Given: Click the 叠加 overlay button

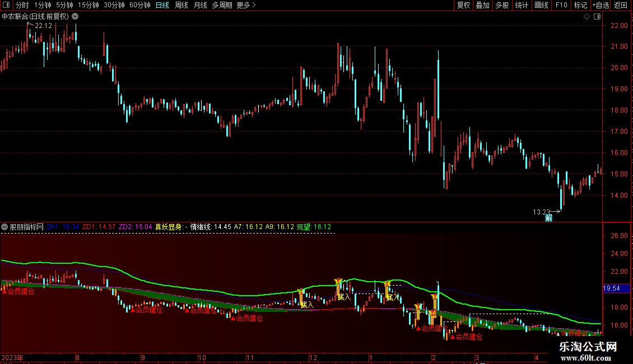Looking at the screenshot, I should pos(483,5).
